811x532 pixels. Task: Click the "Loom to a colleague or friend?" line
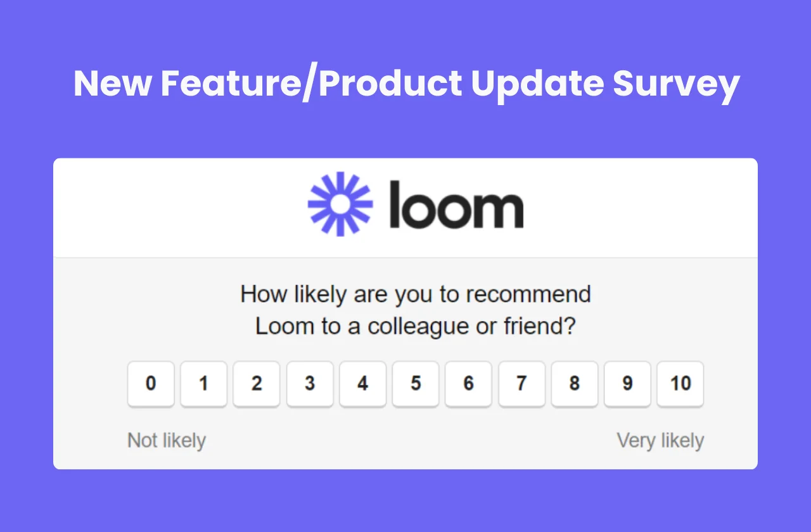416,327
